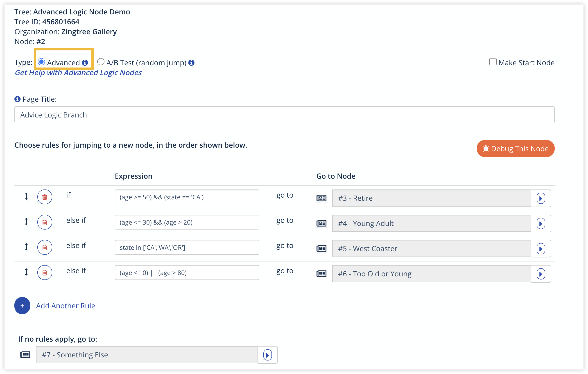Image resolution: width=588 pixels, height=374 pixels.
Task: Click trash icon for the Young Adult rule
Action: (x=45, y=222)
